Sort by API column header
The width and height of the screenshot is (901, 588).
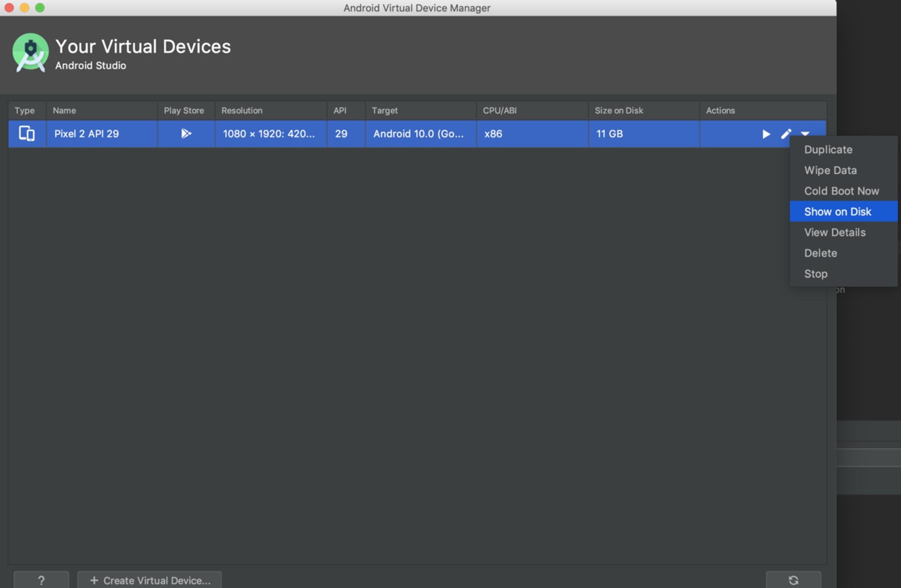[x=346, y=110]
